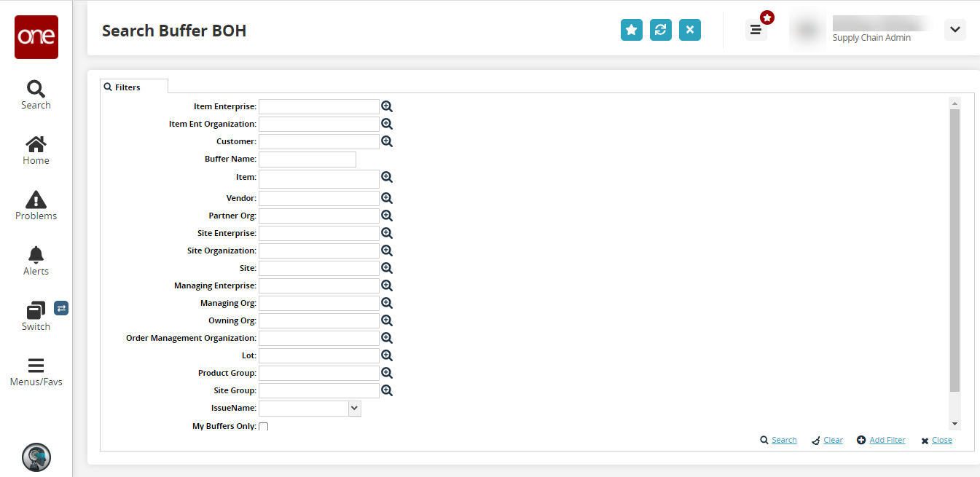Focus the Site Organization input field
This screenshot has width=980, height=477.
tap(319, 251)
